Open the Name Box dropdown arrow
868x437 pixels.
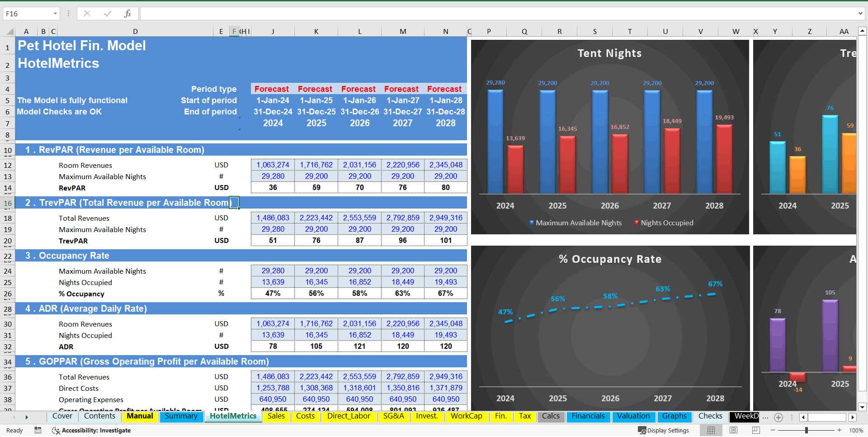click(55, 14)
